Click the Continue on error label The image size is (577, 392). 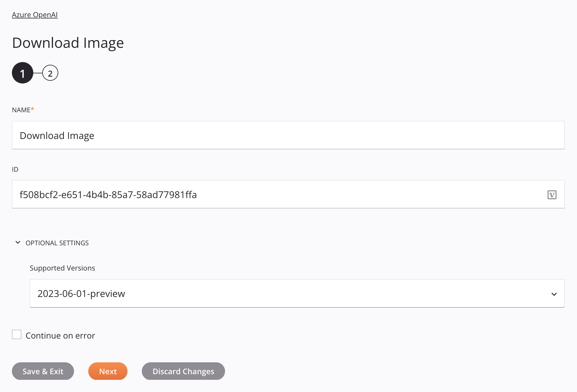[x=60, y=336]
